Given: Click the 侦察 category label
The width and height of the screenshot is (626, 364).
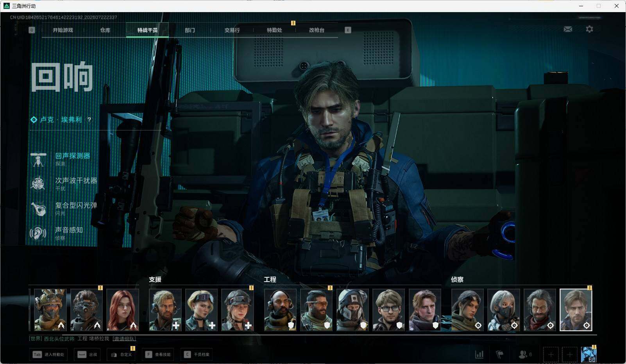Looking at the screenshot, I should coord(457,279).
